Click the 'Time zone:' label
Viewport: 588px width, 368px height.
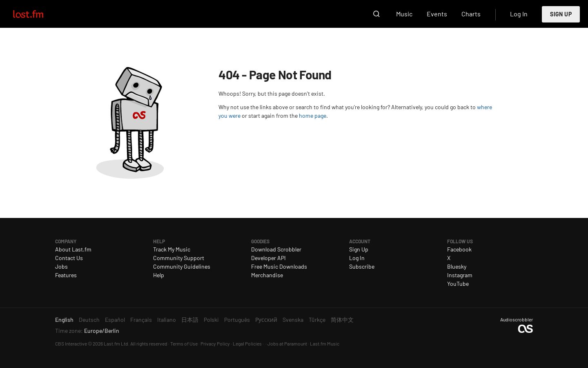[x=69, y=331]
